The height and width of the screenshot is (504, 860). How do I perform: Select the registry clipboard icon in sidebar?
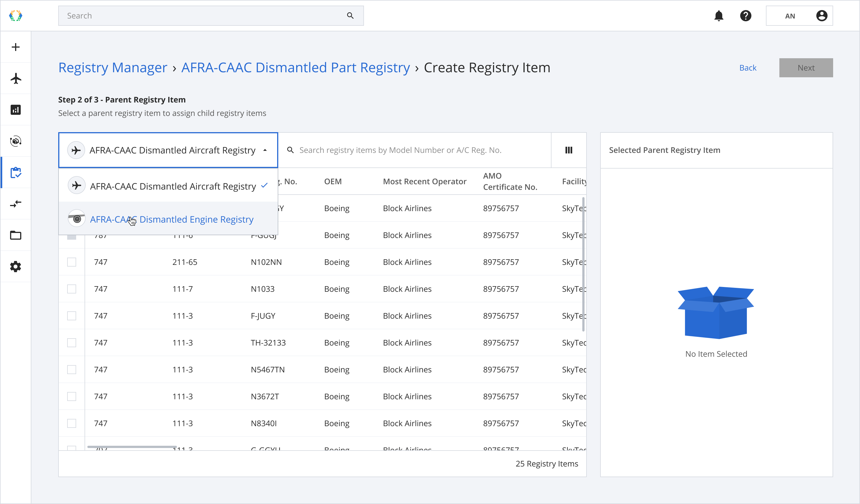(16, 172)
